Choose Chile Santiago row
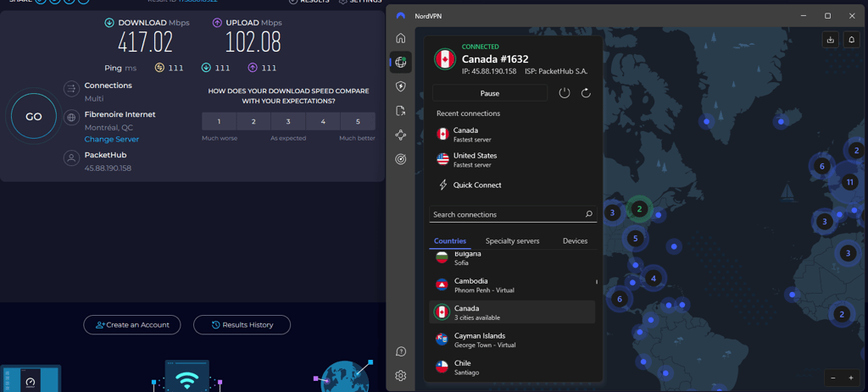868x392 pixels. pos(512,367)
